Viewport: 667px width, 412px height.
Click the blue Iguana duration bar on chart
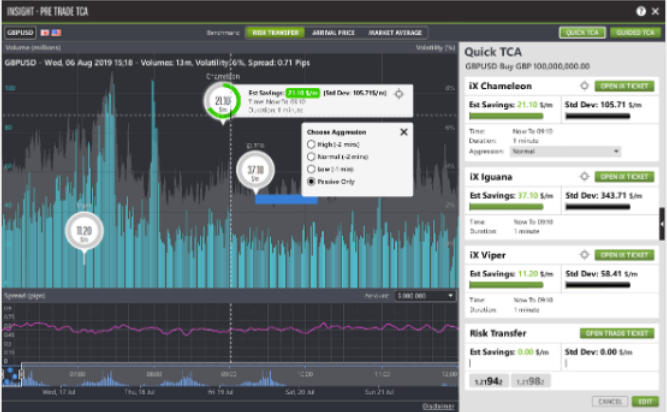coord(286,199)
